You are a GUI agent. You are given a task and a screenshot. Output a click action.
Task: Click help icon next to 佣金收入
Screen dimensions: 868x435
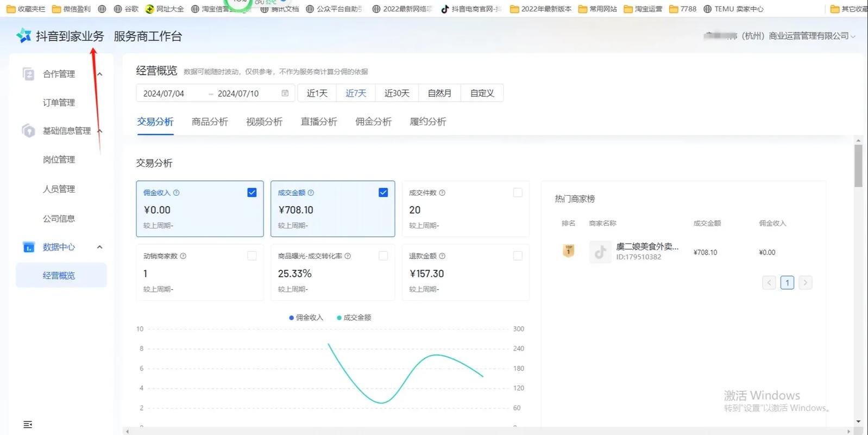pos(176,192)
